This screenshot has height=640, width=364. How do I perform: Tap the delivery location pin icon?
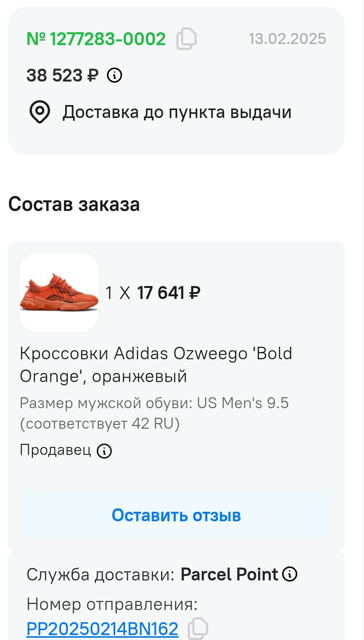click(x=40, y=112)
